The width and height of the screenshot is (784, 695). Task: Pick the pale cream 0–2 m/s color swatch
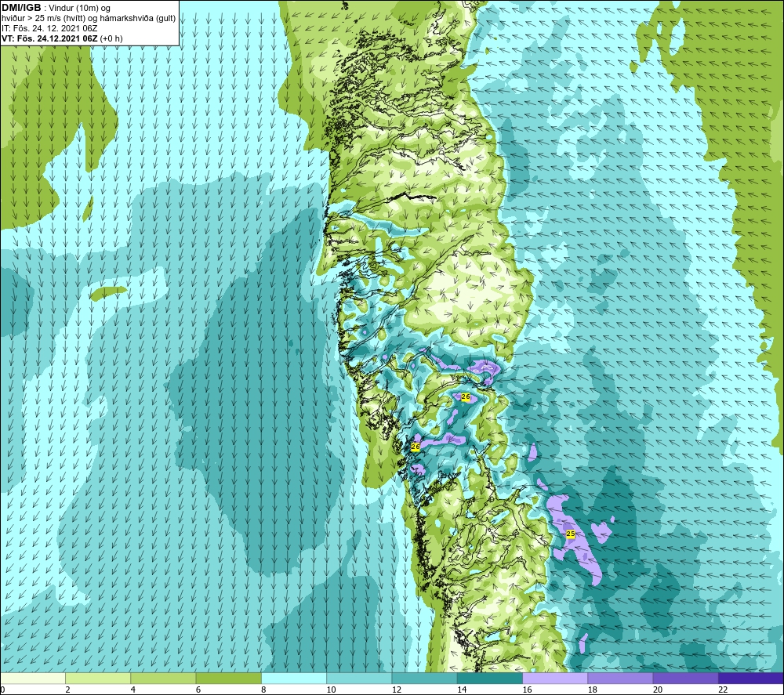coord(33,679)
